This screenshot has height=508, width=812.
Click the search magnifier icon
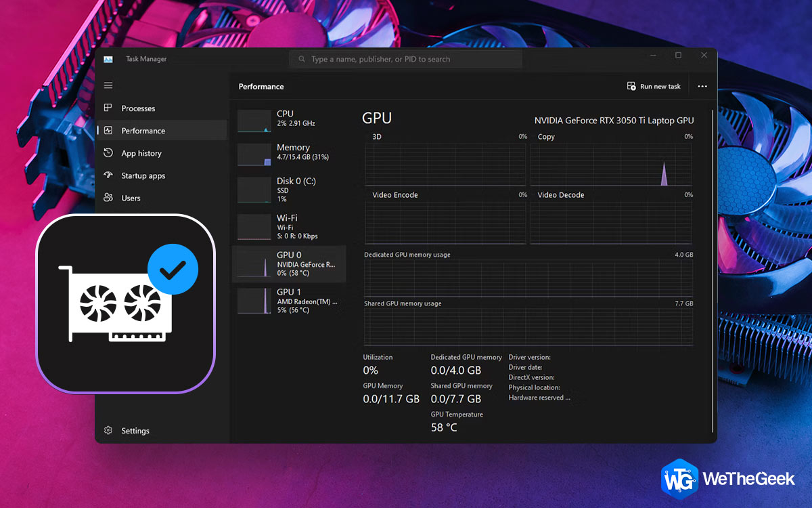tap(301, 59)
